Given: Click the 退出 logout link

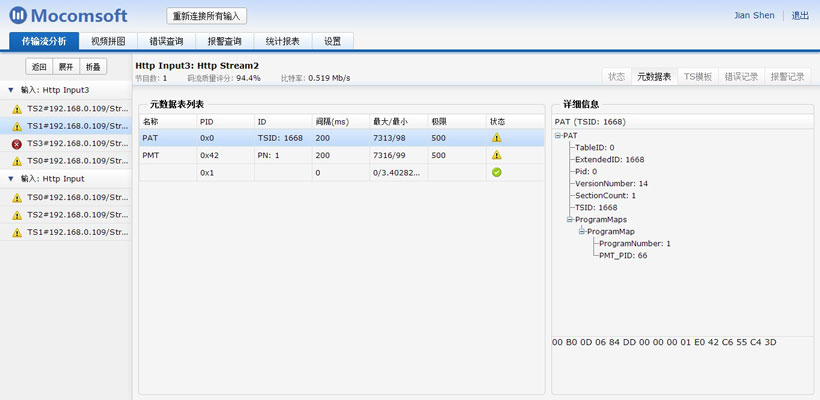Looking at the screenshot, I should tap(800, 16).
